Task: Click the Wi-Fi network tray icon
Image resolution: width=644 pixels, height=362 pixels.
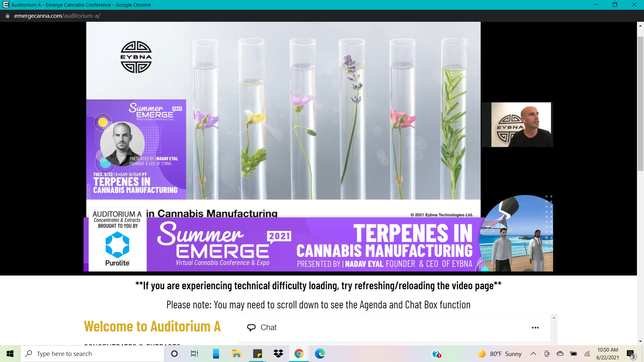Action: (587, 354)
